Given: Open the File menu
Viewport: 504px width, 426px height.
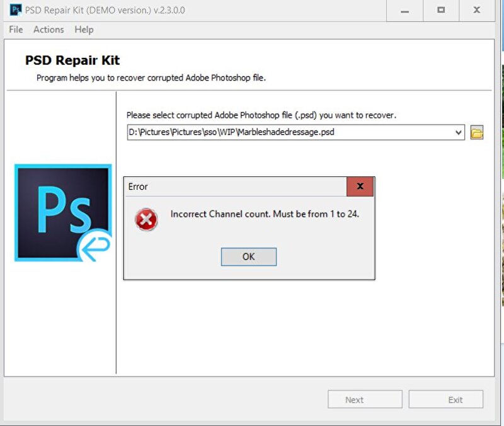Looking at the screenshot, I should tap(16, 30).
